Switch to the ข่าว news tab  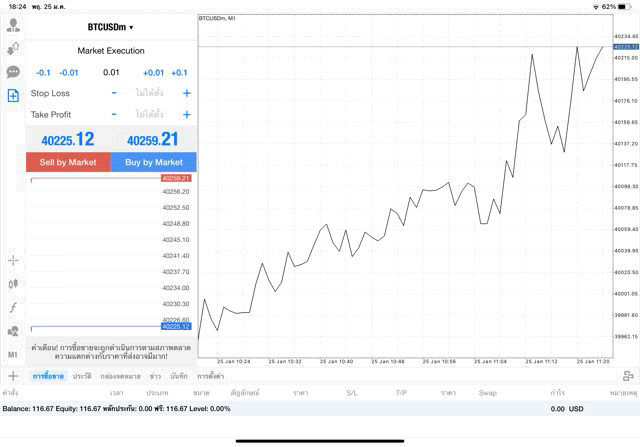tap(155, 376)
